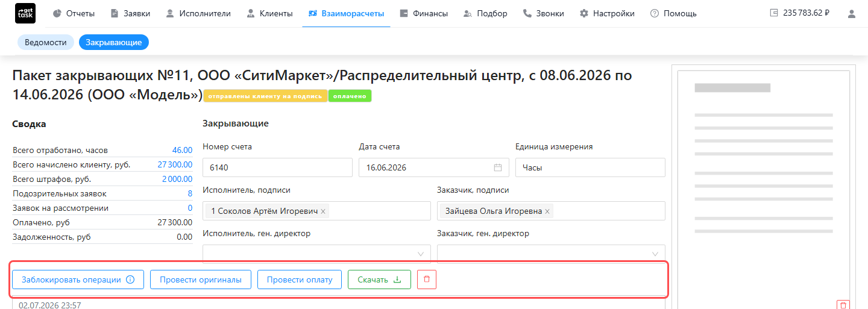This screenshot has width=868, height=309.
Task: Switch to the Закрывающие tab
Action: [x=114, y=42]
